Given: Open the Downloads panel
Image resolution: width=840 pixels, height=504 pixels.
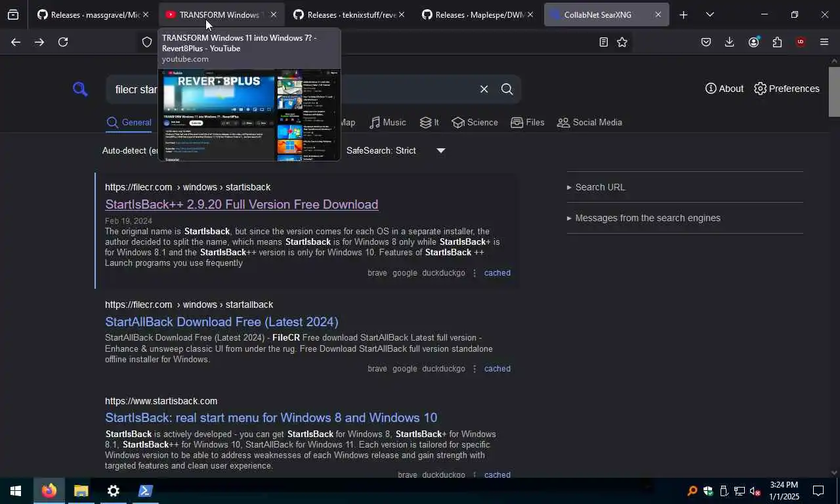Looking at the screenshot, I should click(x=729, y=42).
